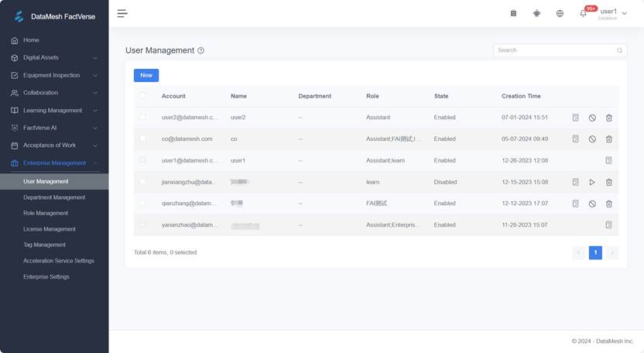Go to Role Management
Screen dimensions: 644x353
coord(46,213)
